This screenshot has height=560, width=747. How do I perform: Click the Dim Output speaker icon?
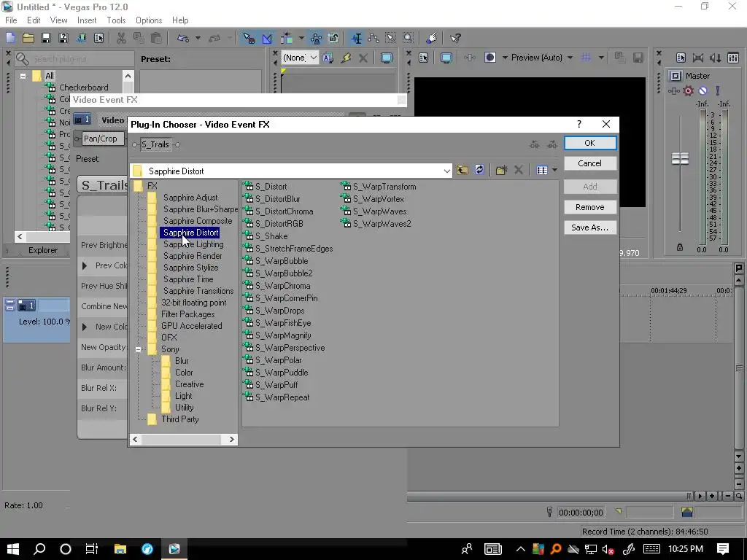point(715,58)
